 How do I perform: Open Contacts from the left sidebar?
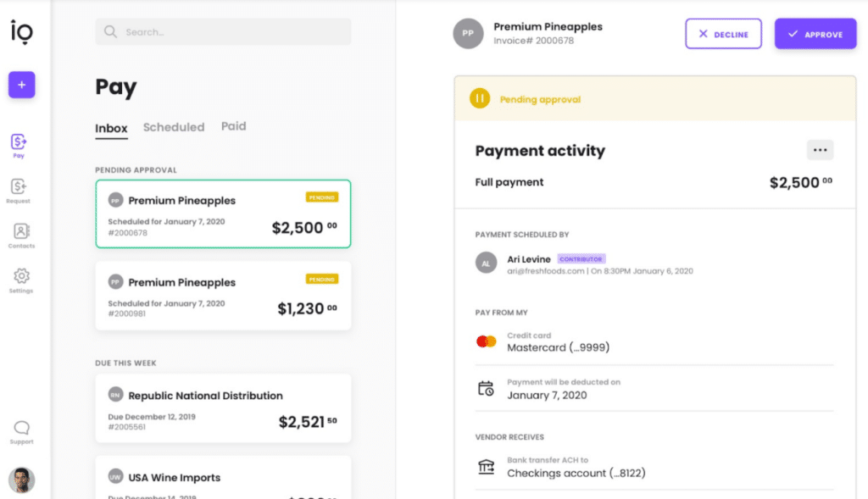pyautogui.click(x=21, y=235)
